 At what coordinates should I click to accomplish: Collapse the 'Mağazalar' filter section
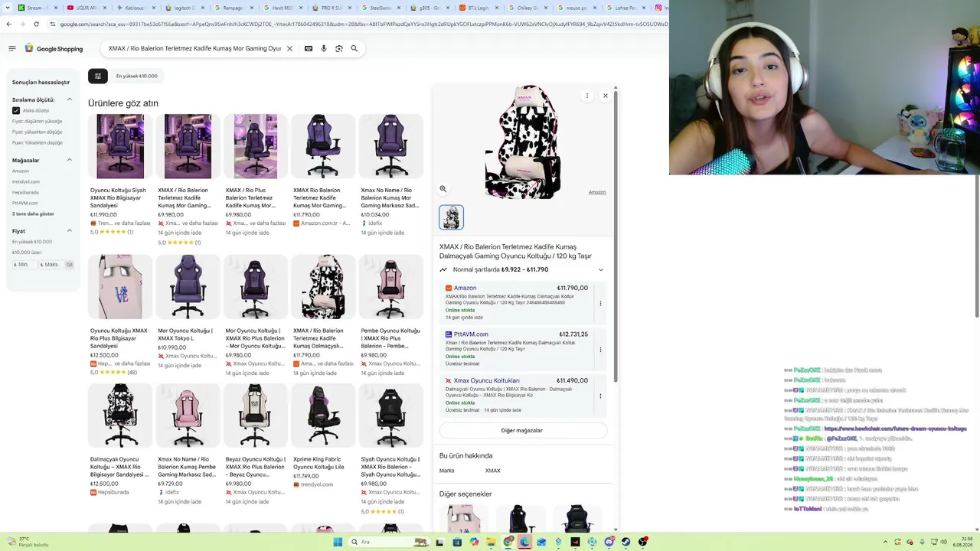(x=70, y=160)
